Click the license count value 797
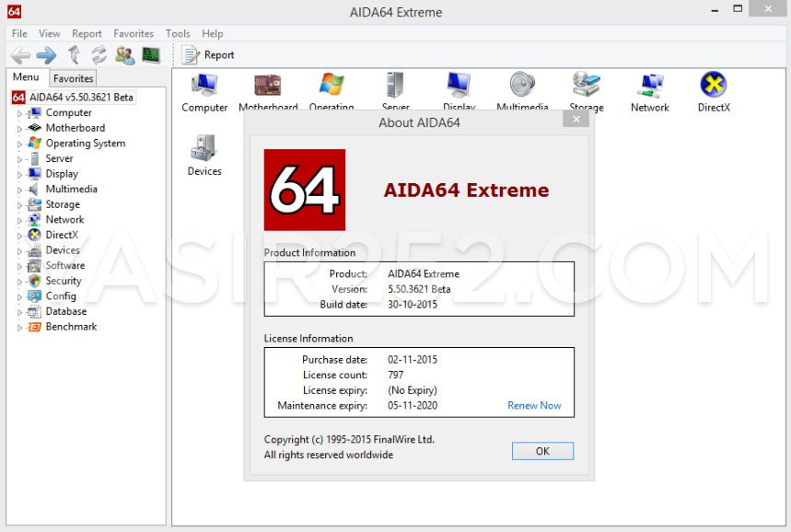The image size is (791, 532). (396, 375)
